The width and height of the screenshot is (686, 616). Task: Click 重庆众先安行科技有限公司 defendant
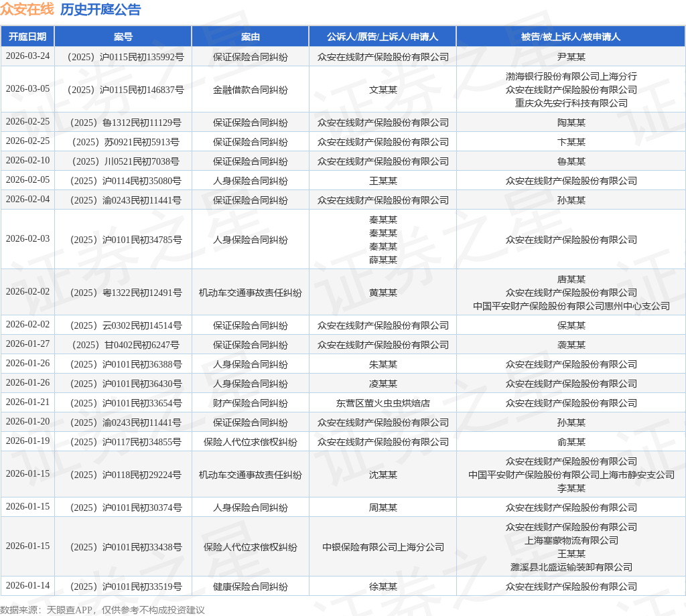(571, 103)
